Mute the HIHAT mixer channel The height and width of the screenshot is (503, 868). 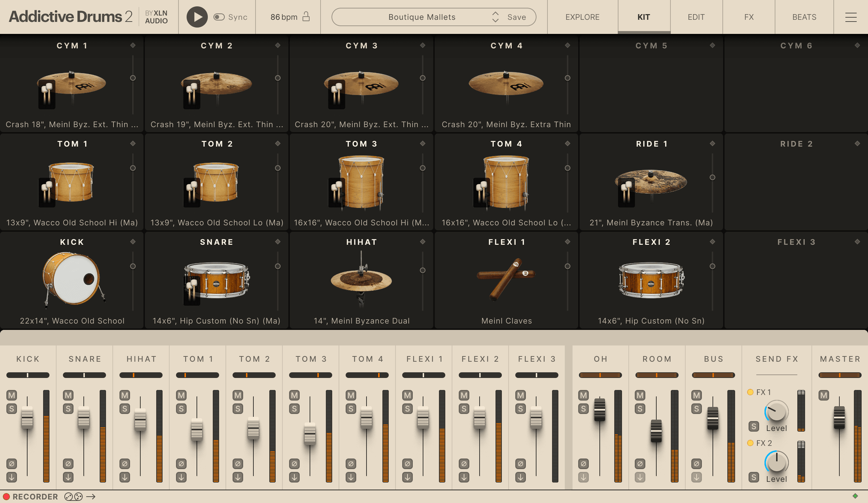click(x=124, y=396)
